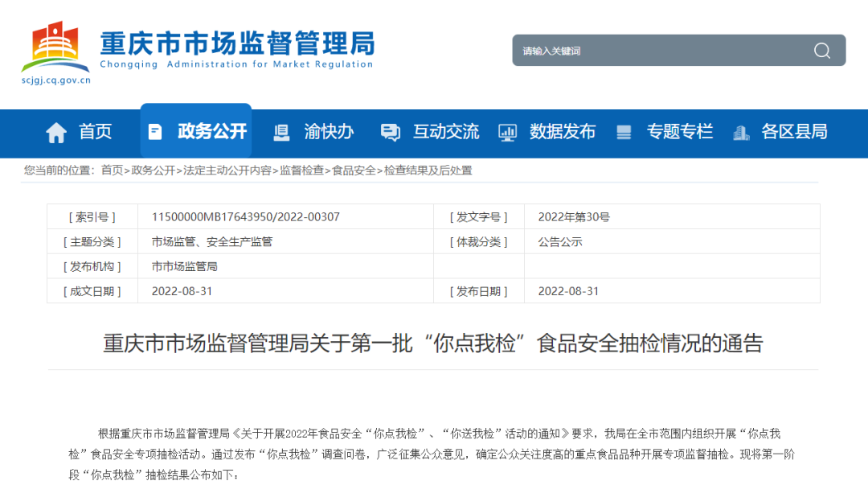Click the 2022年第30号 document number
The image size is (868, 485).
point(574,216)
